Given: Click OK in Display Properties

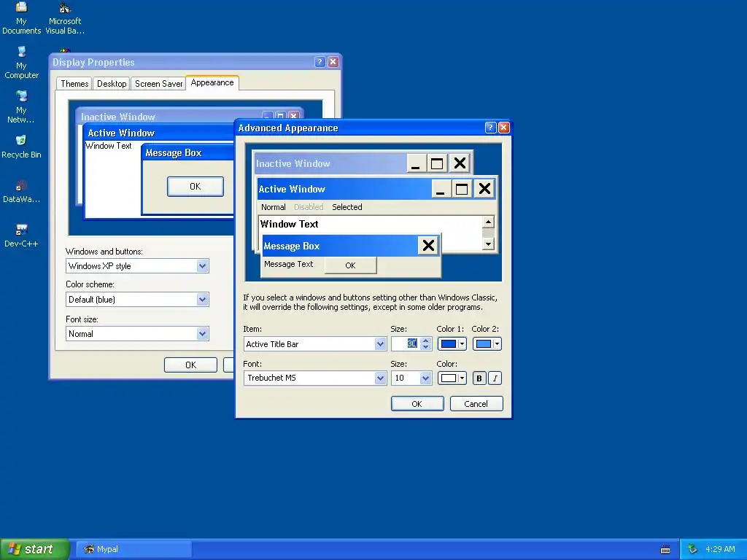Looking at the screenshot, I should coord(190,365).
